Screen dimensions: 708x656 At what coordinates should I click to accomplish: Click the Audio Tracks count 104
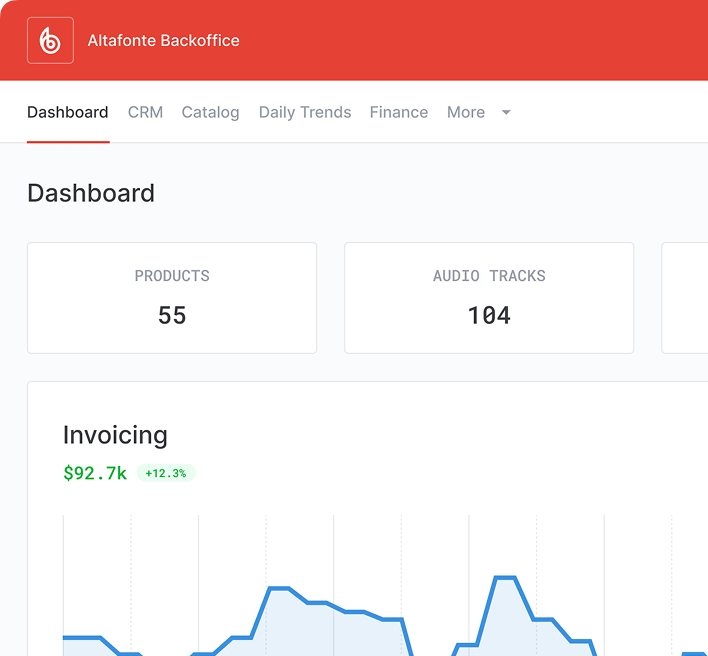(x=489, y=315)
